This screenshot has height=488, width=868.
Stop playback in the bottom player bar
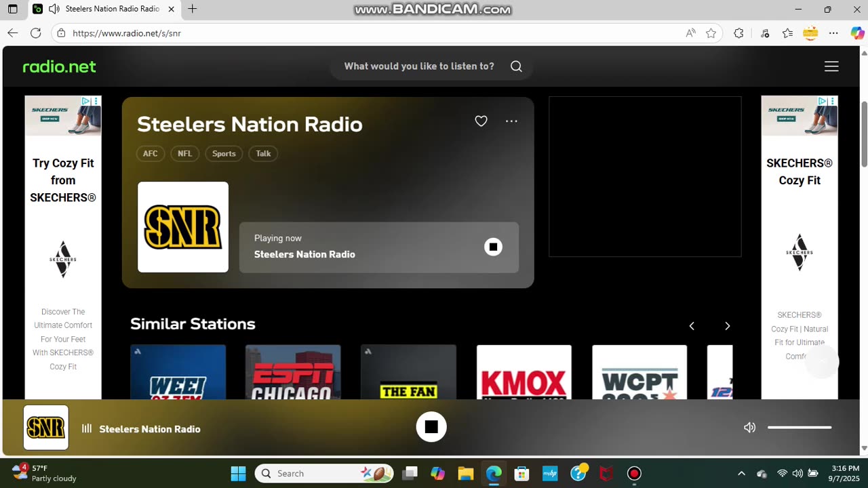431,427
